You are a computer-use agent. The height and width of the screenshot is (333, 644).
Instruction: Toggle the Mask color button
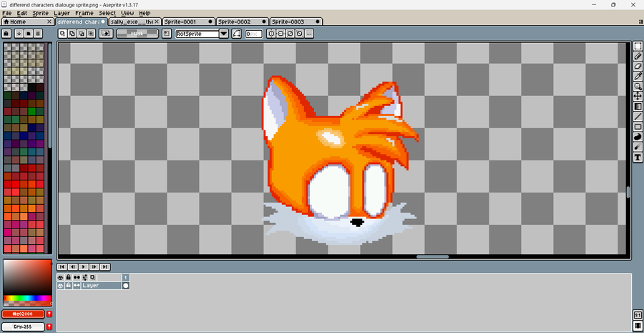click(137, 34)
